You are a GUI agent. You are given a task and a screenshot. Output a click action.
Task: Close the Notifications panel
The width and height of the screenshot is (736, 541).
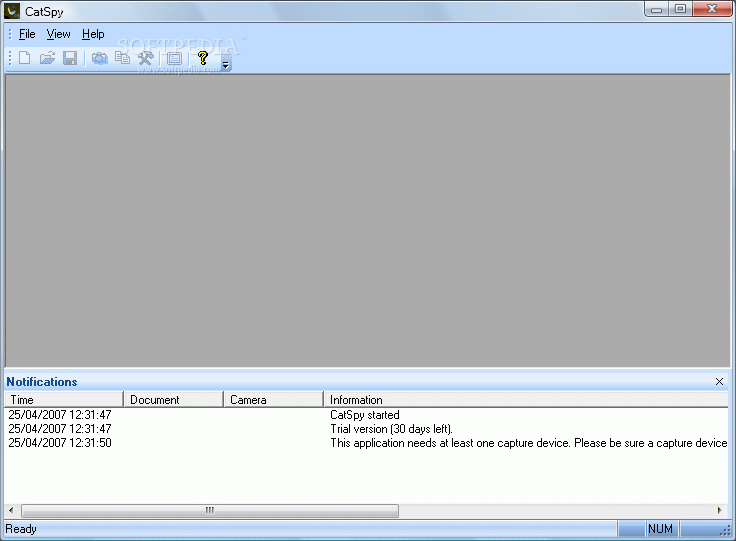pos(719,381)
